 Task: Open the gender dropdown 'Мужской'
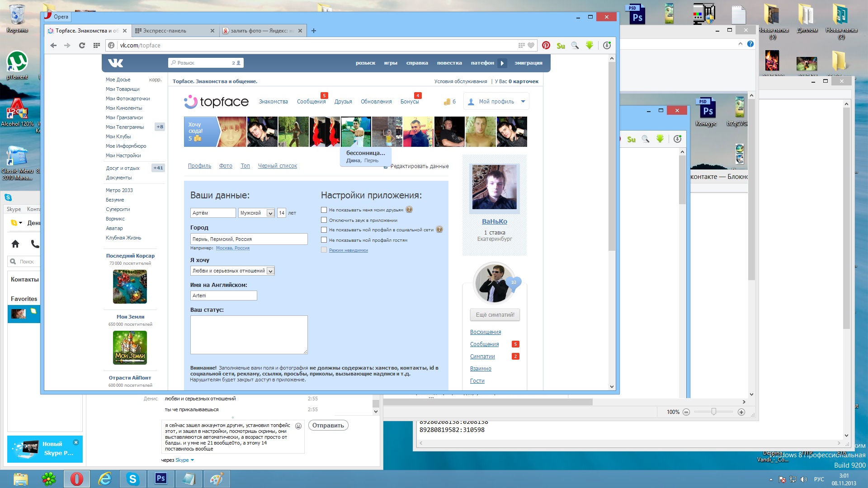(x=256, y=213)
